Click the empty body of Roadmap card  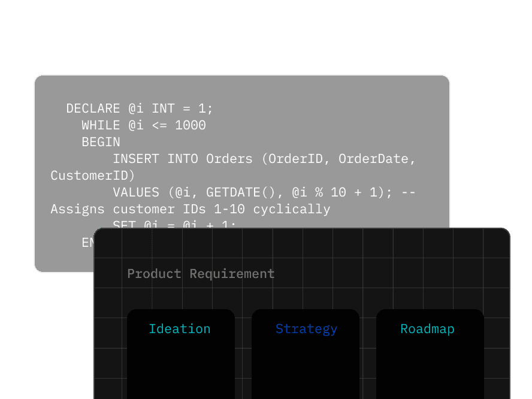(x=430, y=368)
